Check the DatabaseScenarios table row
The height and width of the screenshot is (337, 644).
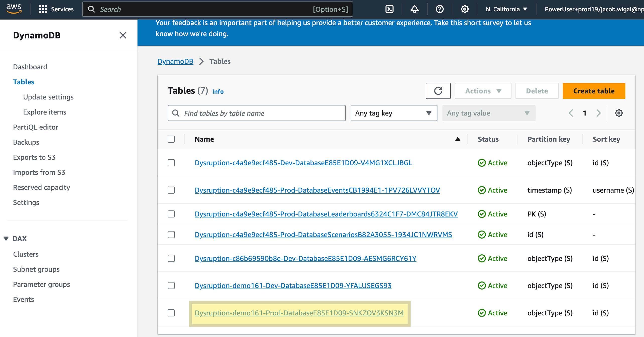[171, 235]
